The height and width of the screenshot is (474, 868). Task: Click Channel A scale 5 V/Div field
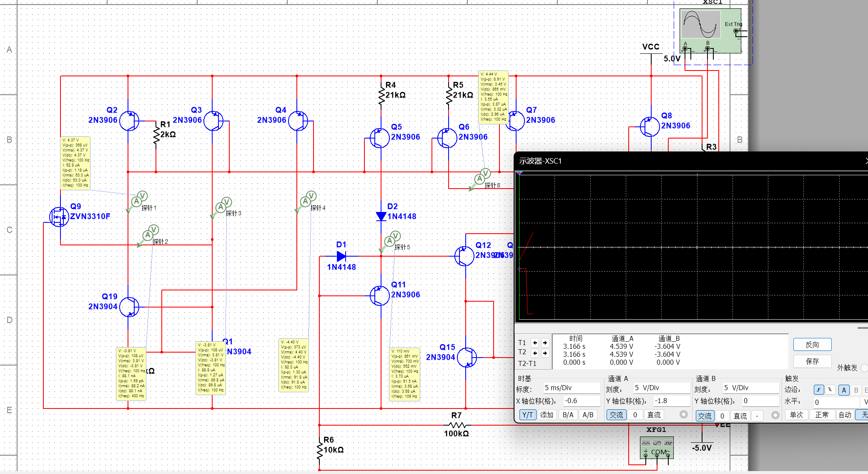point(662,388)
